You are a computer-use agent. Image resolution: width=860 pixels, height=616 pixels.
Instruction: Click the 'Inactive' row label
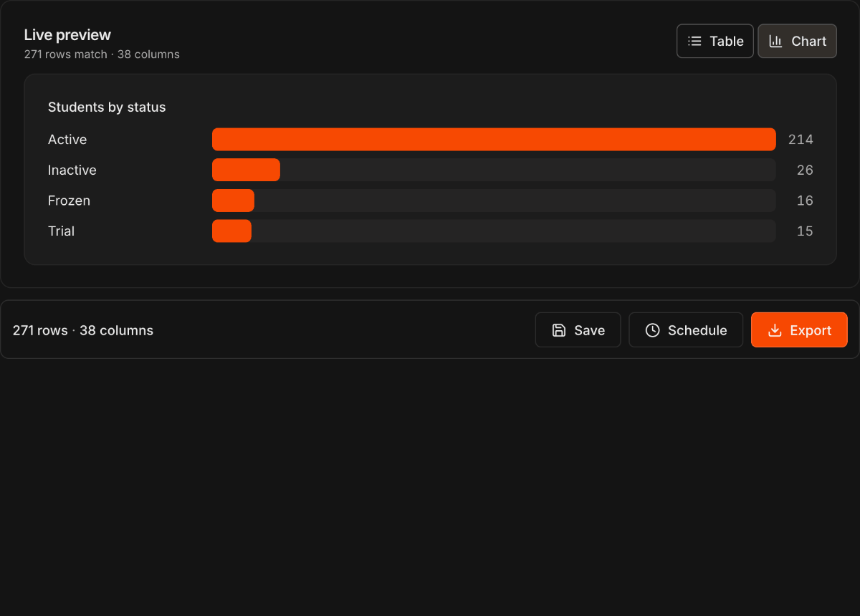pyautogui.click(x=72, y=170)
